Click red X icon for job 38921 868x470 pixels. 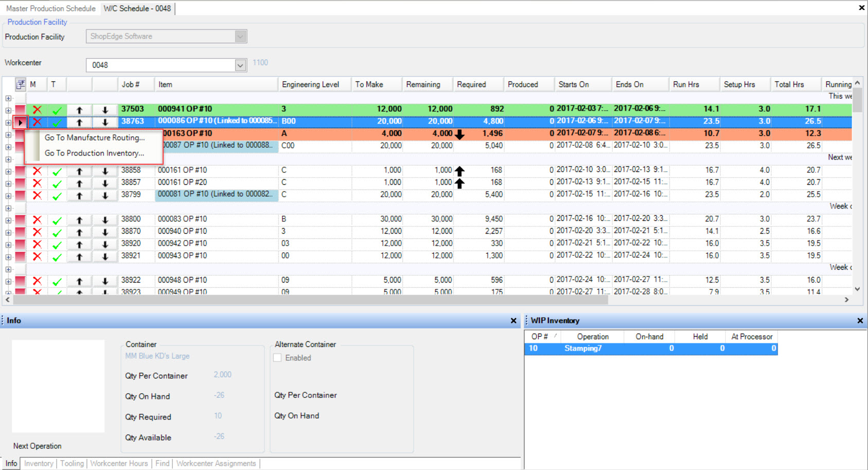(x=37, y=256)
